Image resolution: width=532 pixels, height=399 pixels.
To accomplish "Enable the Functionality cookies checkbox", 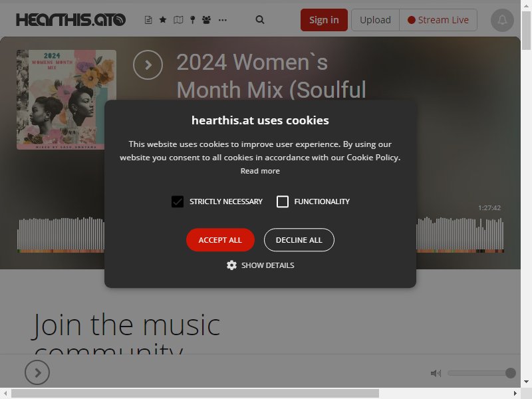I will point(283,201).
